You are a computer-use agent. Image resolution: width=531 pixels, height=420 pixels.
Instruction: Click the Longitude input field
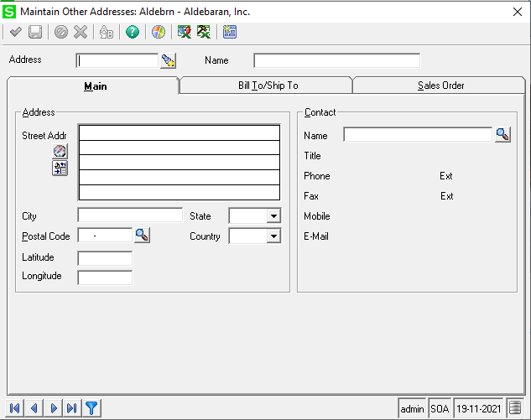click(106, 277)
